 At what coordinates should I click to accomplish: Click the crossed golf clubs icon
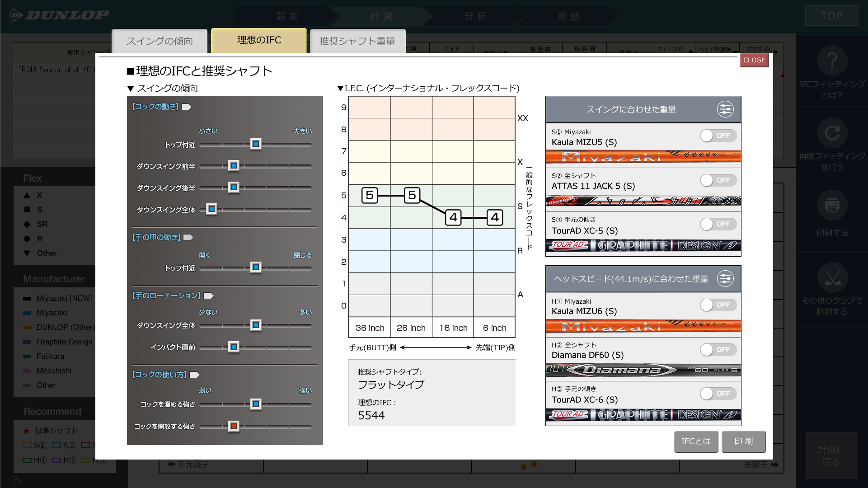[832, 277]
